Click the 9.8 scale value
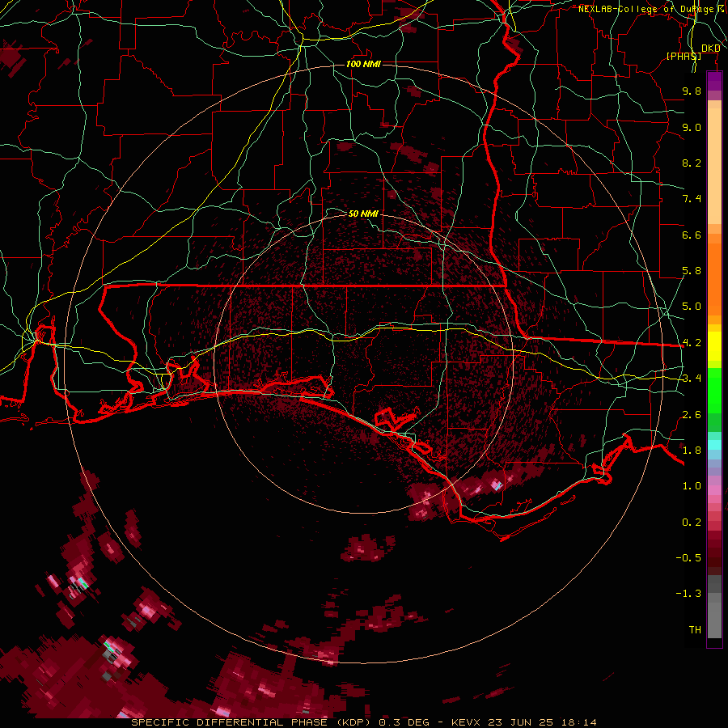Image resolution: width=728 pixels, height=728 pixels. [x=692, y=91]
